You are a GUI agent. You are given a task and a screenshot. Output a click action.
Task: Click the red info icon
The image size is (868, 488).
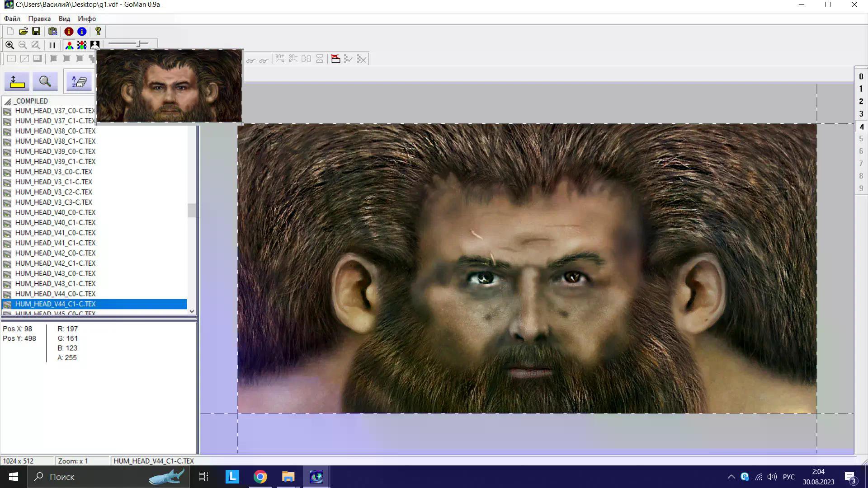69,31
